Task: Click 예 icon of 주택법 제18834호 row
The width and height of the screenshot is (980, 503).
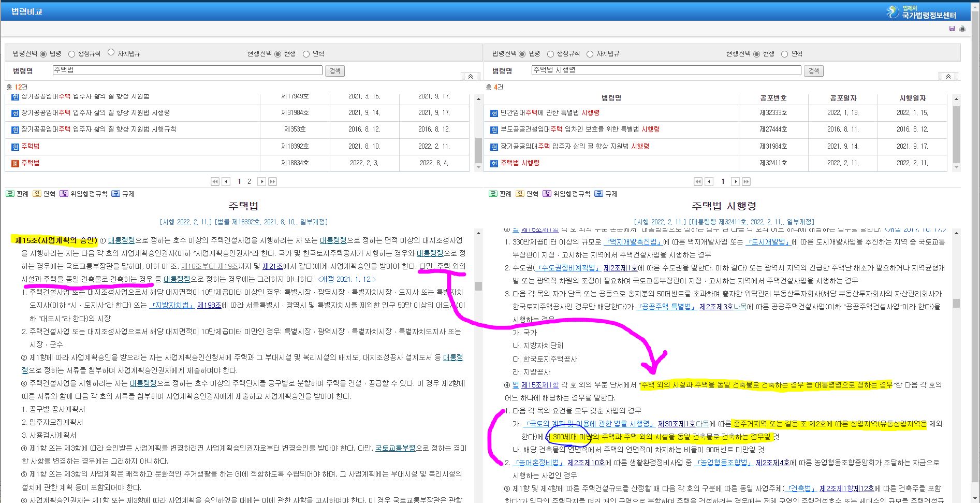Action: pyautogui.click(x=15, y=163)
